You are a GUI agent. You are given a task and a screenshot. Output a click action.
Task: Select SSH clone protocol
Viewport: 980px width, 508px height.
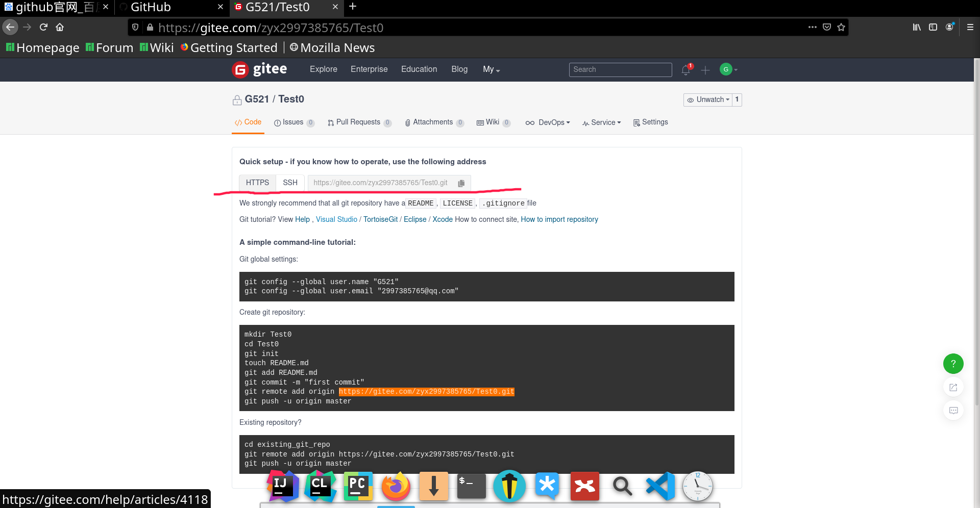pos(290,183)
